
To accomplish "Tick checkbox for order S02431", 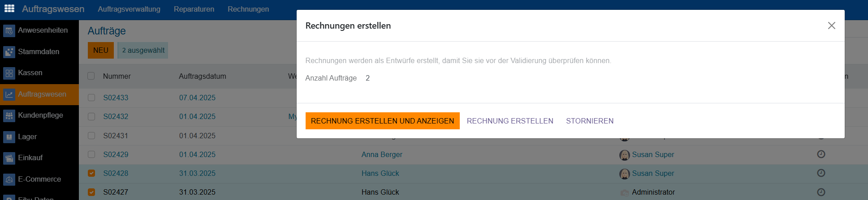I will click(x=91, y=136).
